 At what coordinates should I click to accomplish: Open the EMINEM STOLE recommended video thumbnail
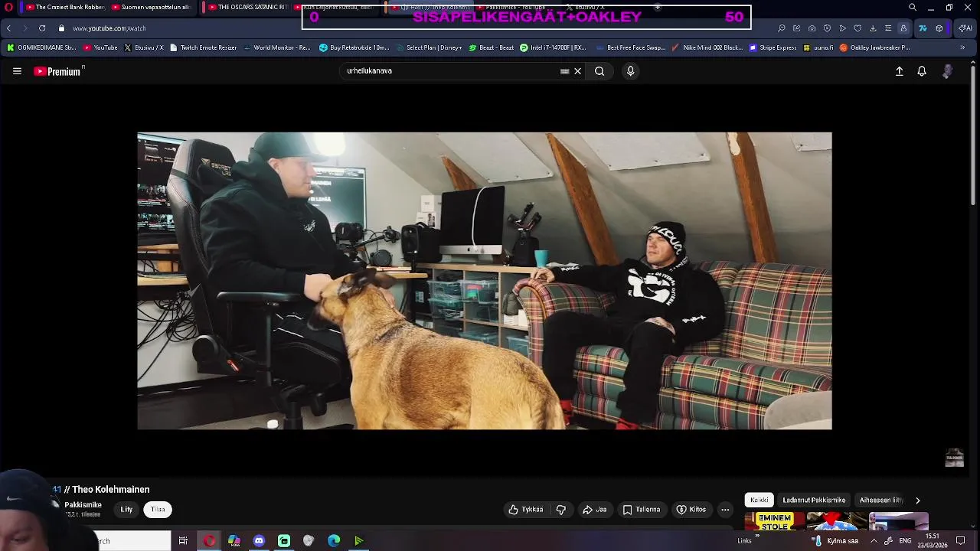(774, 522)
